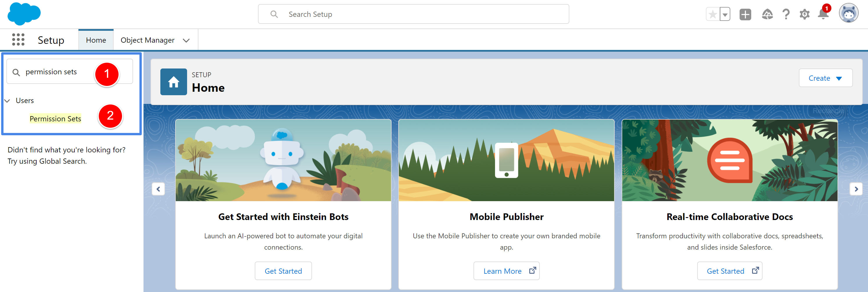This screenshot has height=292, width=868.
Task: Open the Setup gear icon
Action: pyautogui.click(x=805, y=14)
